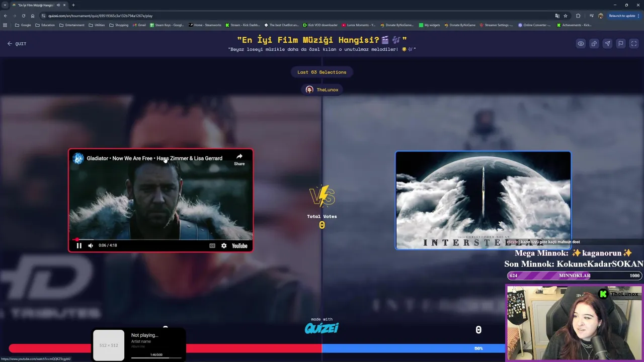Pause the Gladiator YouTube video
This screenshot has width=644, height=362.
[79, 246]
